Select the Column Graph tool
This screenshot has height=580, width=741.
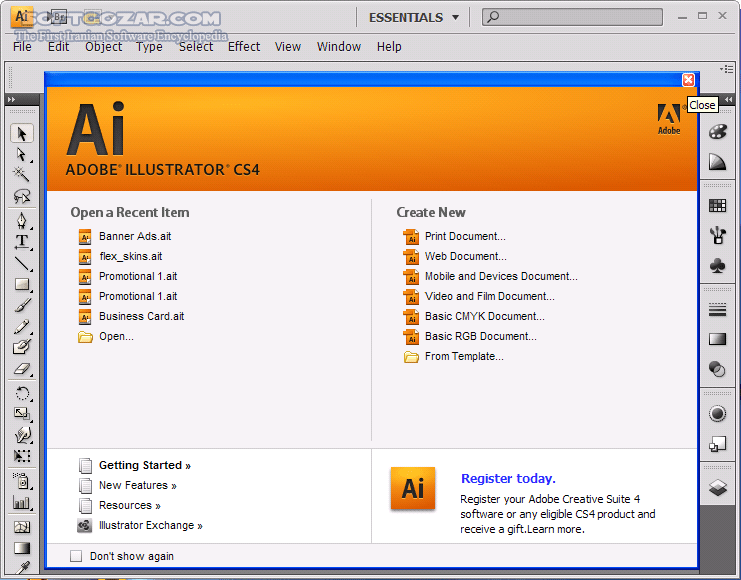click(22, 502)
